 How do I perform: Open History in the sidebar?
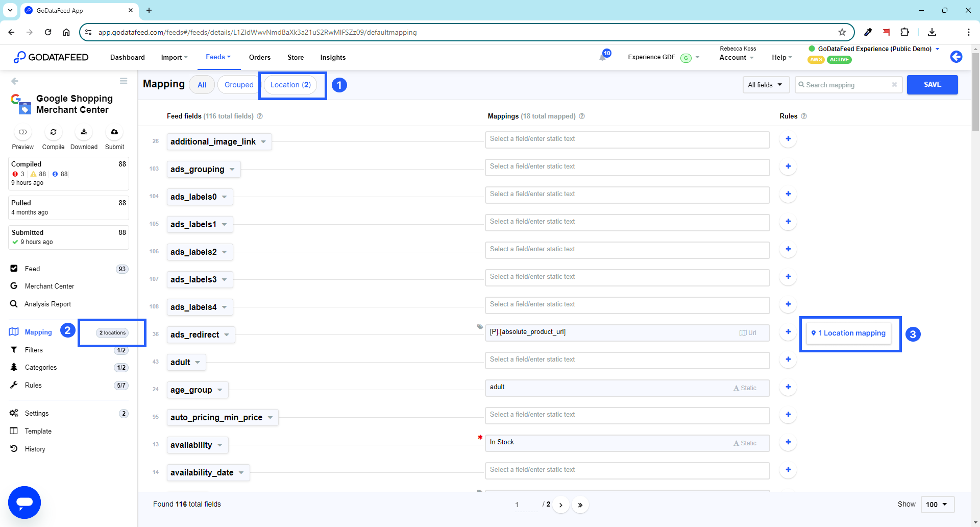pos(35,449)
